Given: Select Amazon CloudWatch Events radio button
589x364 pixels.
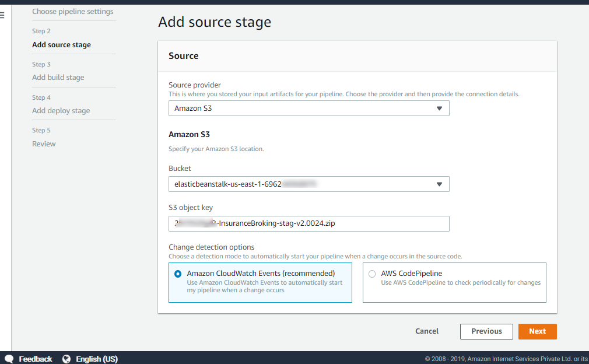Looking at the screenshot, I should (178, 274).
